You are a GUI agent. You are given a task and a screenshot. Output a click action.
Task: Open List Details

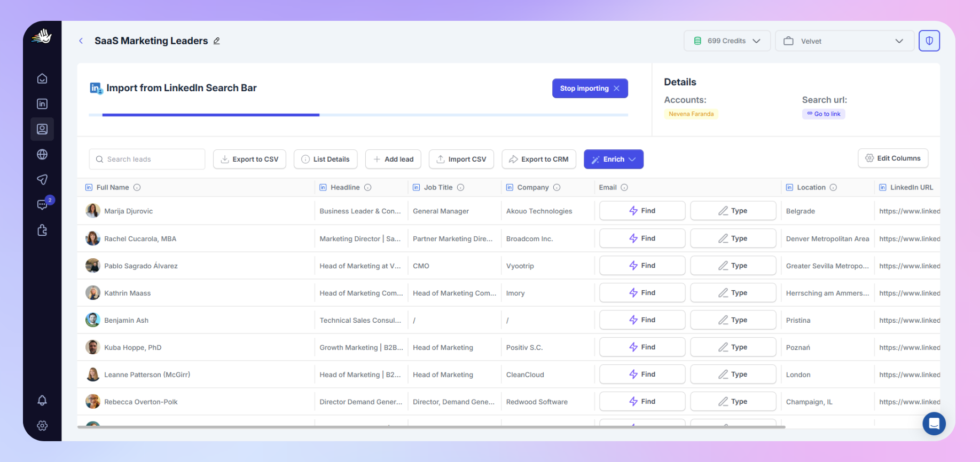click(x=325, y=159)
